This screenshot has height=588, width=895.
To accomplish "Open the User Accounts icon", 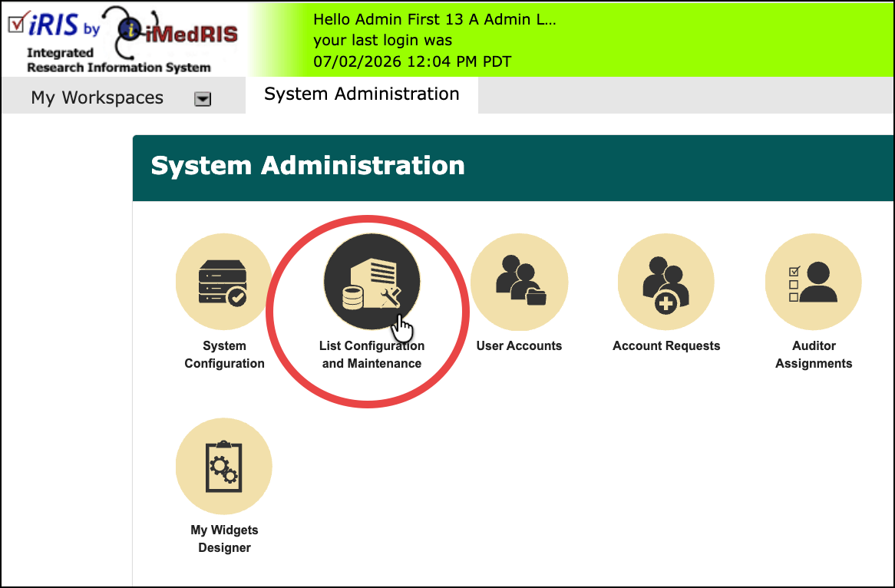I will (x=519, y=282).
